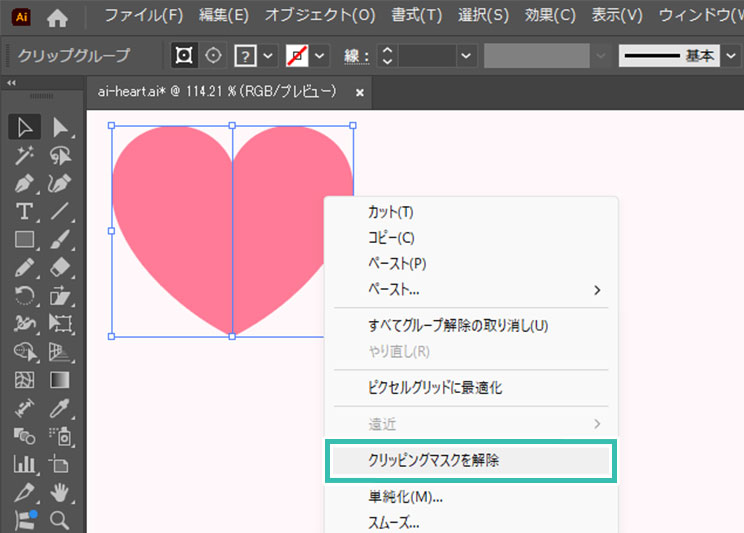Select the Hand tool

(x=61, y=491)
